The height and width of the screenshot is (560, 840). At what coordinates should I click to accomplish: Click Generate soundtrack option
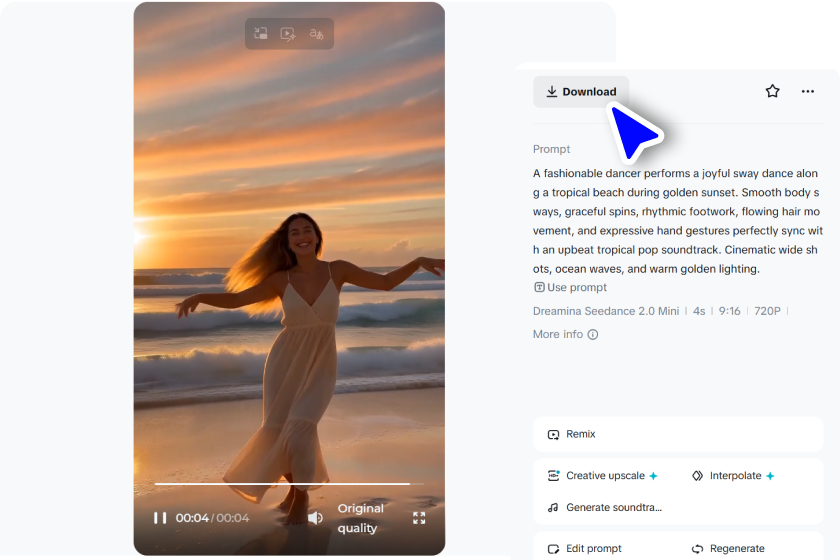(x=604, y=507)
